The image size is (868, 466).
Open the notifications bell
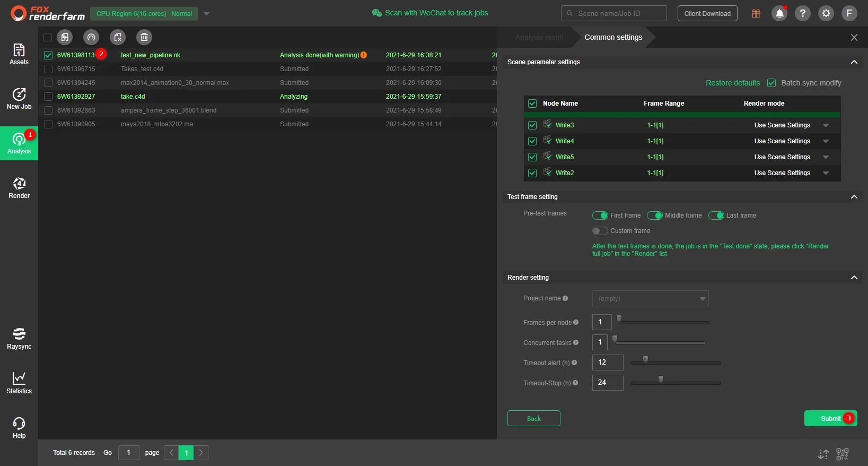coord(779,13)
